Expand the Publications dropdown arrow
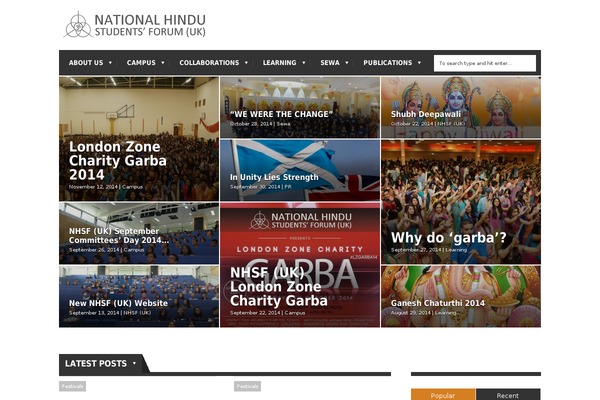 [419, 63]
